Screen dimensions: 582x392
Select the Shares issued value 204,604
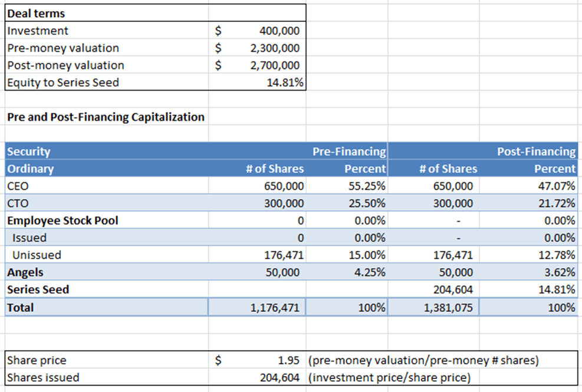pyautogui.click(x=257, y=377)
